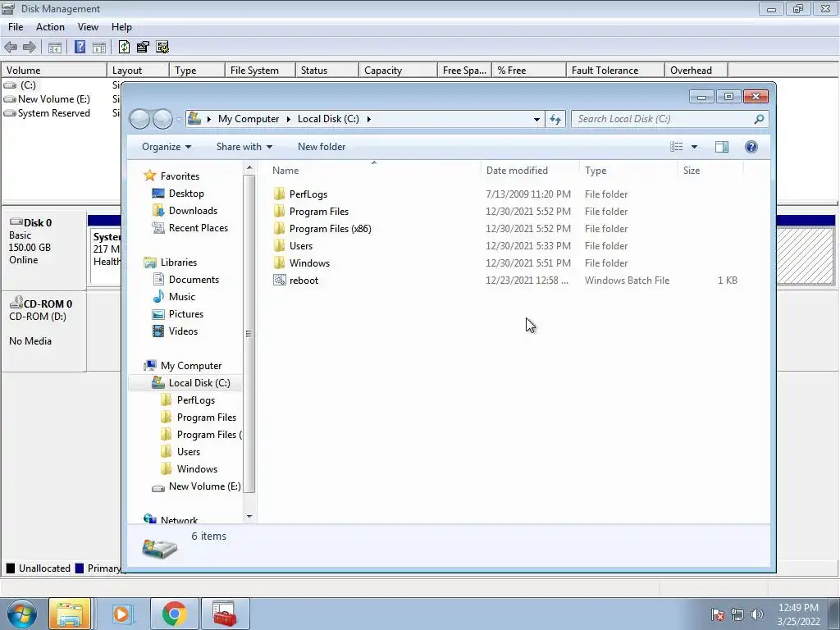Sort by the Size column header
This screenshot has width=840, height=630.
click(711, 171)
